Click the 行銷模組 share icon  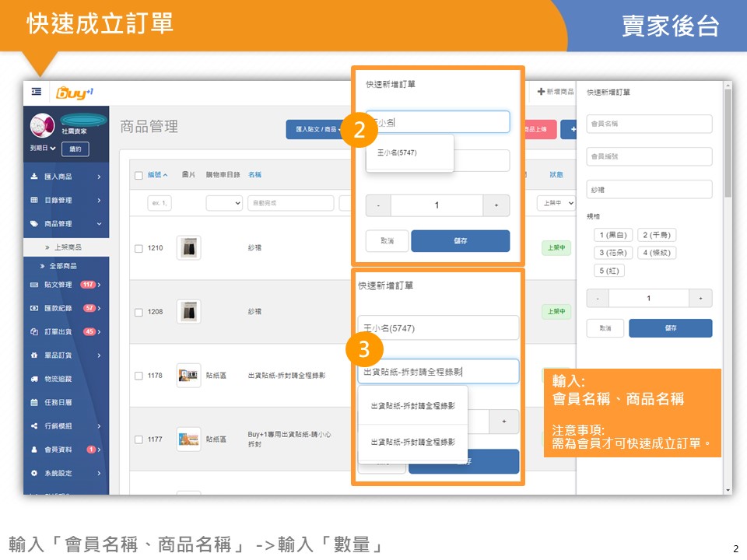pos(34,426)
